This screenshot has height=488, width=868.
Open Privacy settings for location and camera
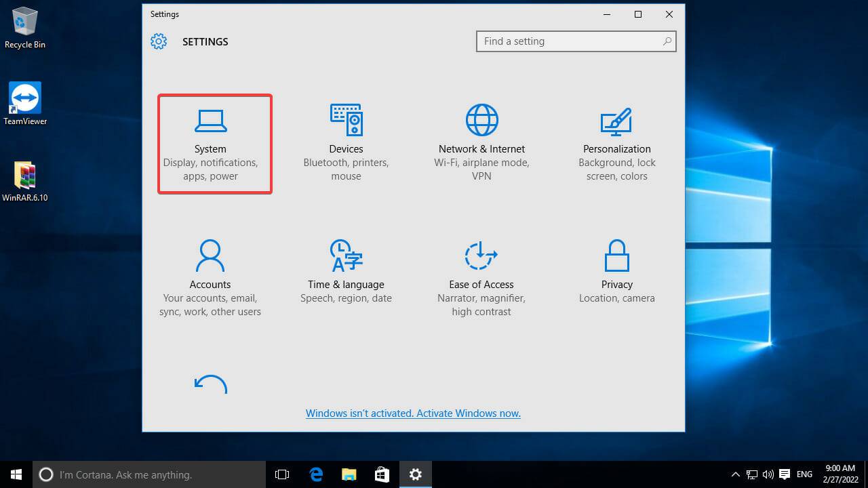(x=617, y=271)
